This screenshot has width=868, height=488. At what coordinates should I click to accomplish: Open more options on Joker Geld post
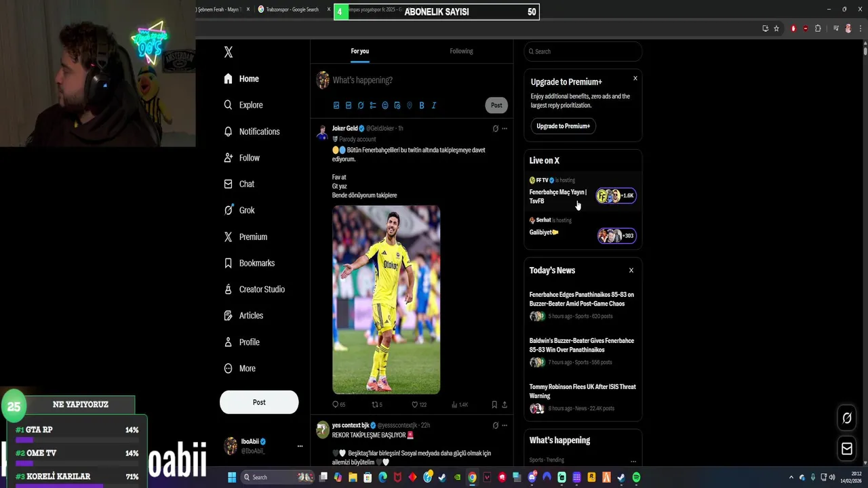click(x=505, y=129)
